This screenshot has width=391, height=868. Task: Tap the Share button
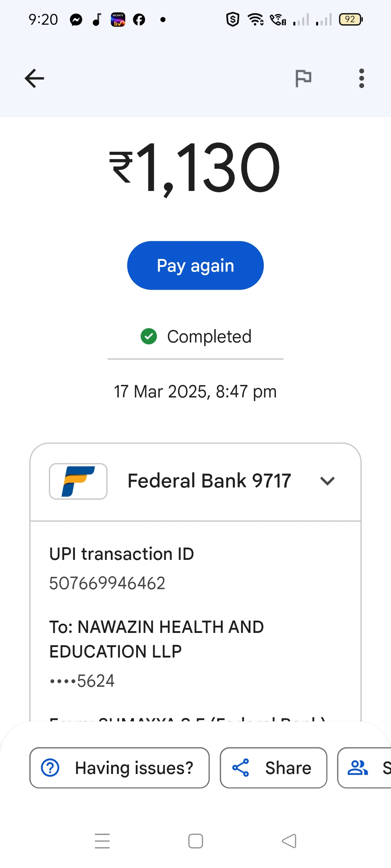point(274,768)
